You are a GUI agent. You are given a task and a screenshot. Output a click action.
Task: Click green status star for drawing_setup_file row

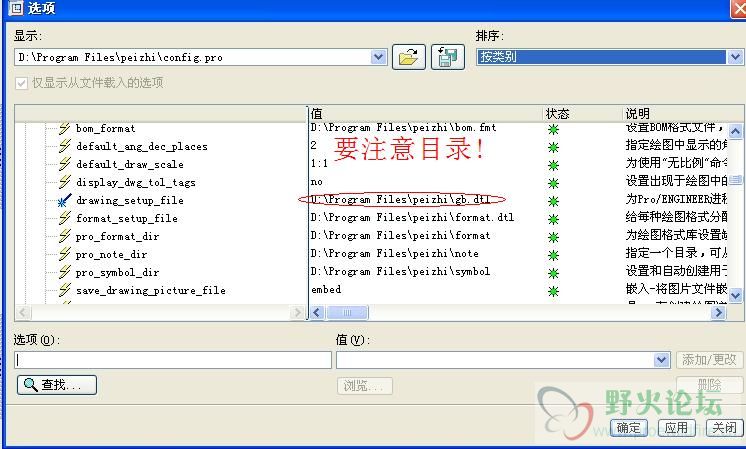click(x=553, y=202)
